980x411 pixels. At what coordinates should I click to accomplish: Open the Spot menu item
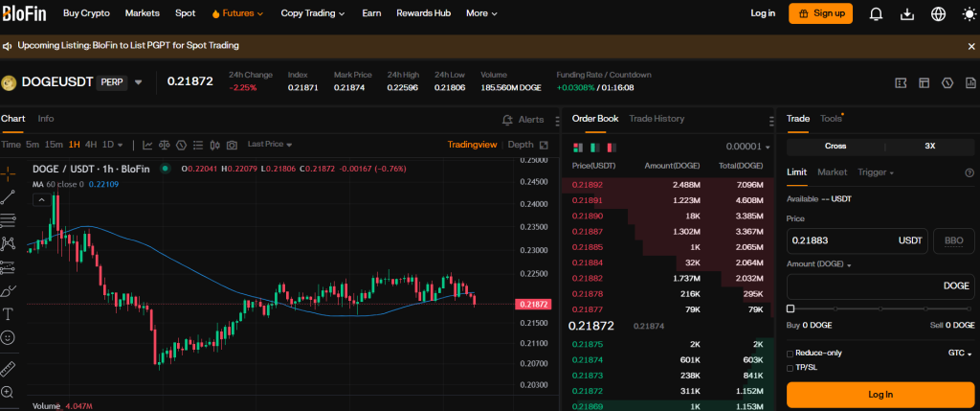185,13
